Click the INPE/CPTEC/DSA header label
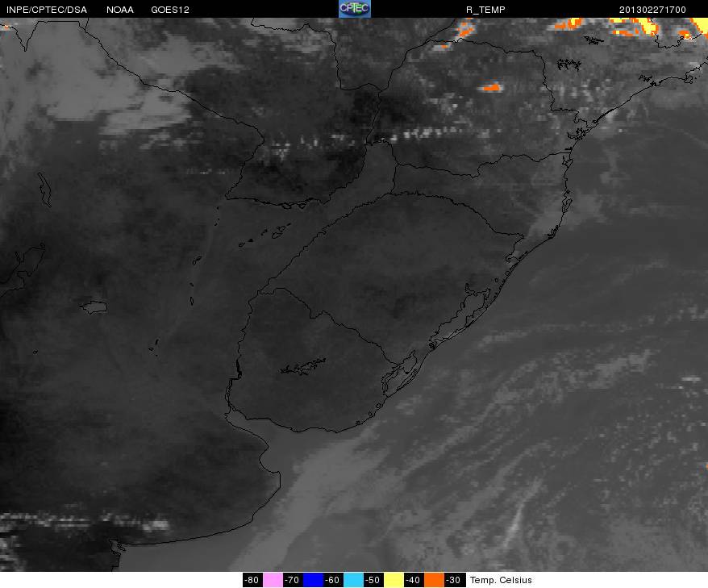 pos(47,10)
